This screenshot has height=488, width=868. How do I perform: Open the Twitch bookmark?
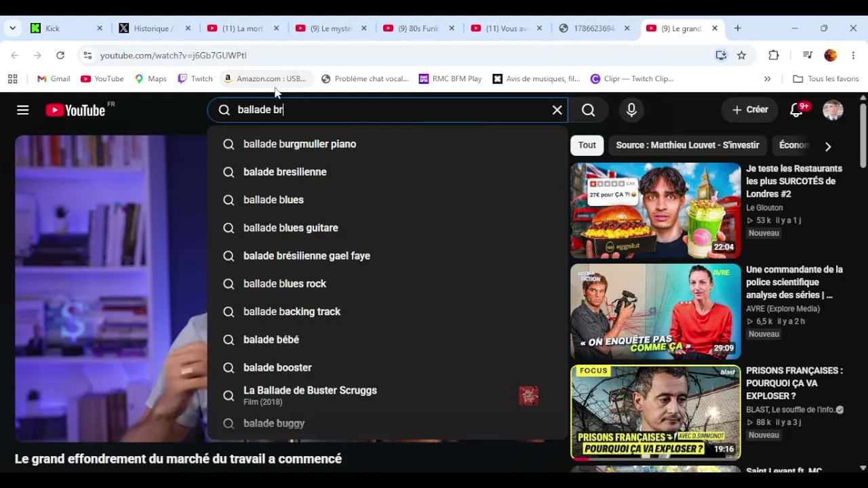pos(195,79)
